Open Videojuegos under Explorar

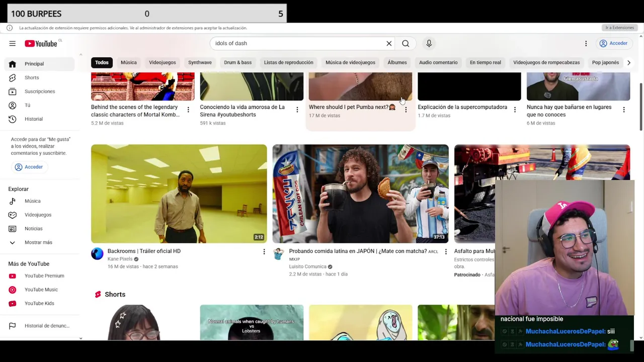click(40, 215)
